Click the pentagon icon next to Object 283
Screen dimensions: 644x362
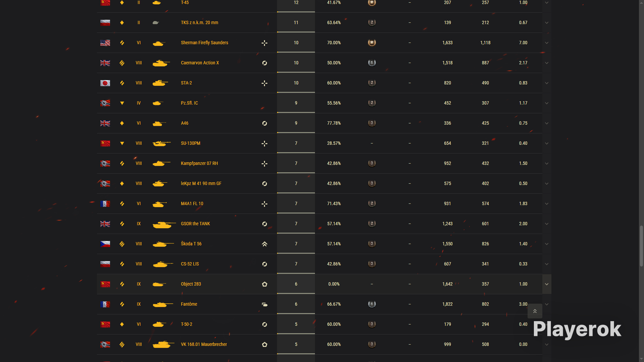264,284
